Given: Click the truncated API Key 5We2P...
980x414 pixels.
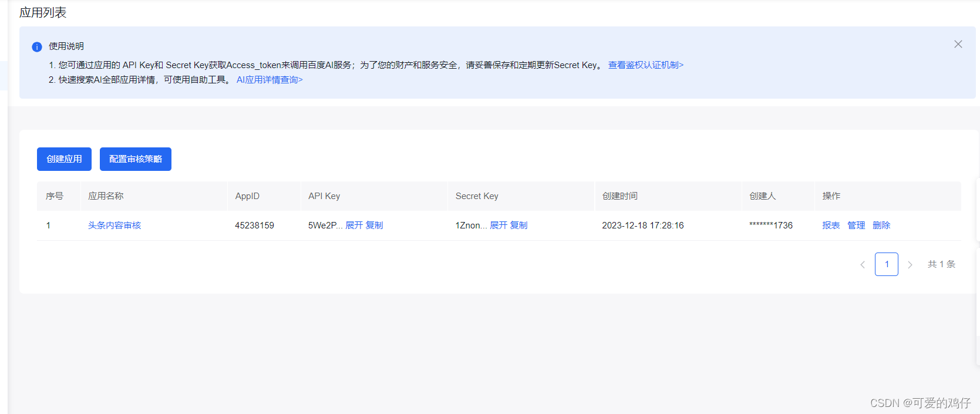Looking at the screenshot, I should (x=325, y=225).
